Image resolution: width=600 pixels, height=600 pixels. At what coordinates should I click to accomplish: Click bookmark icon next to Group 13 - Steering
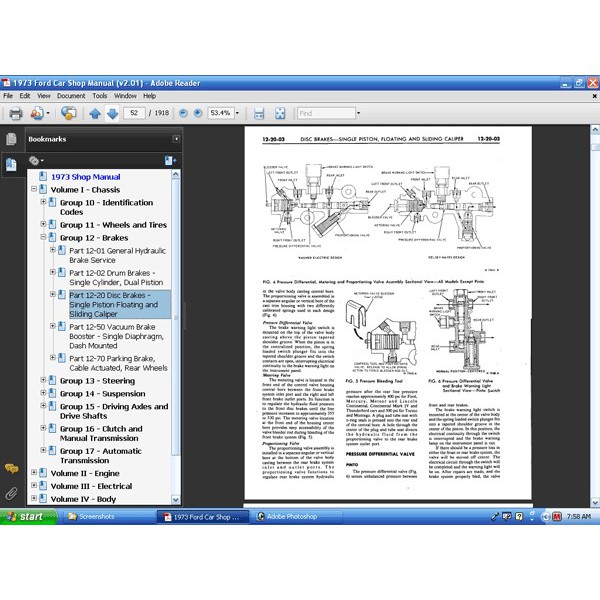tap(52, 381)
